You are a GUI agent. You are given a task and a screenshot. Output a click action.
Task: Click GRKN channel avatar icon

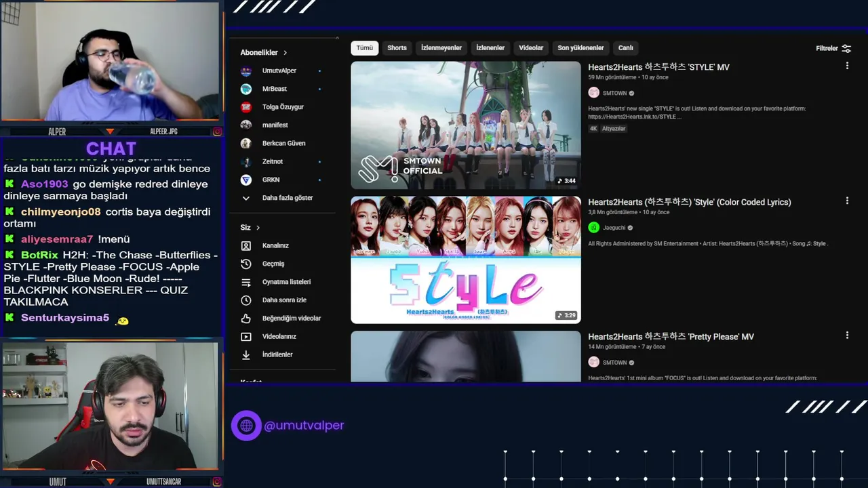[246, 180]
